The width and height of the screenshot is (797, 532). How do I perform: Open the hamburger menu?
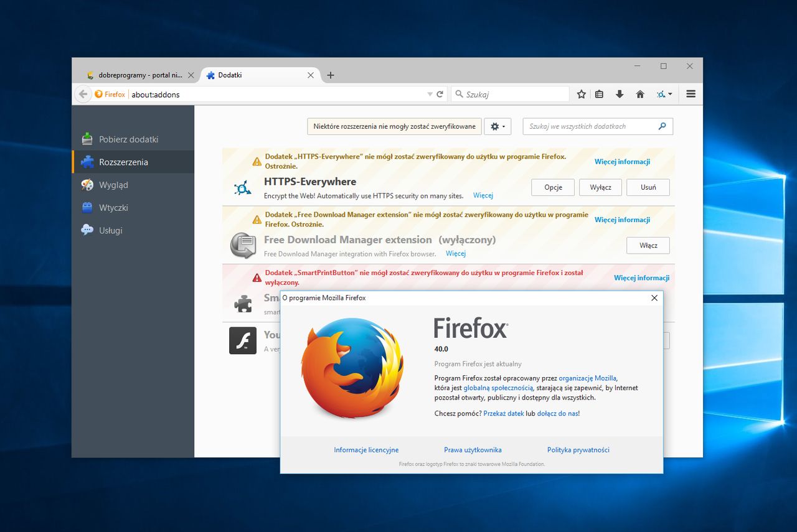tap(691, 94)
